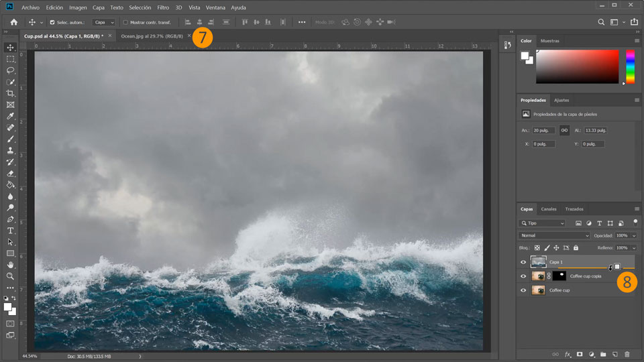This screenshot has height=362, width=644.
Task: Select the Brush tool
Action: [10, 139]
